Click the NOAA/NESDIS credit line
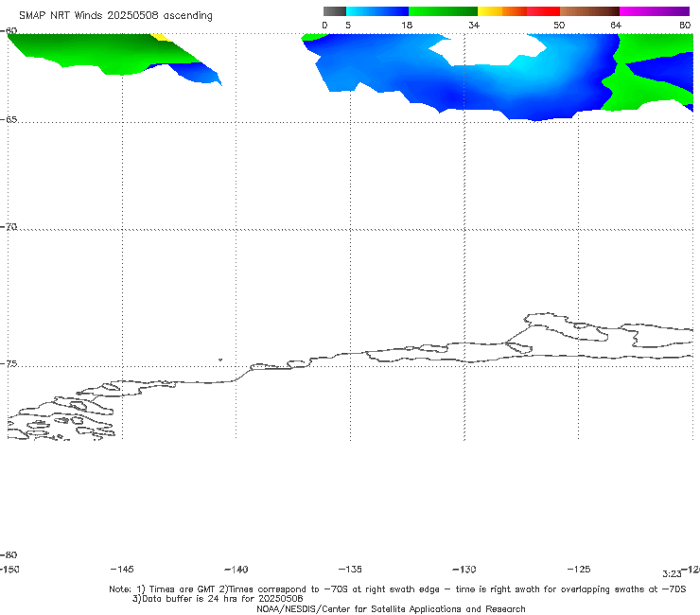Viewport: 700px width, 615px height. pos(391,608)
